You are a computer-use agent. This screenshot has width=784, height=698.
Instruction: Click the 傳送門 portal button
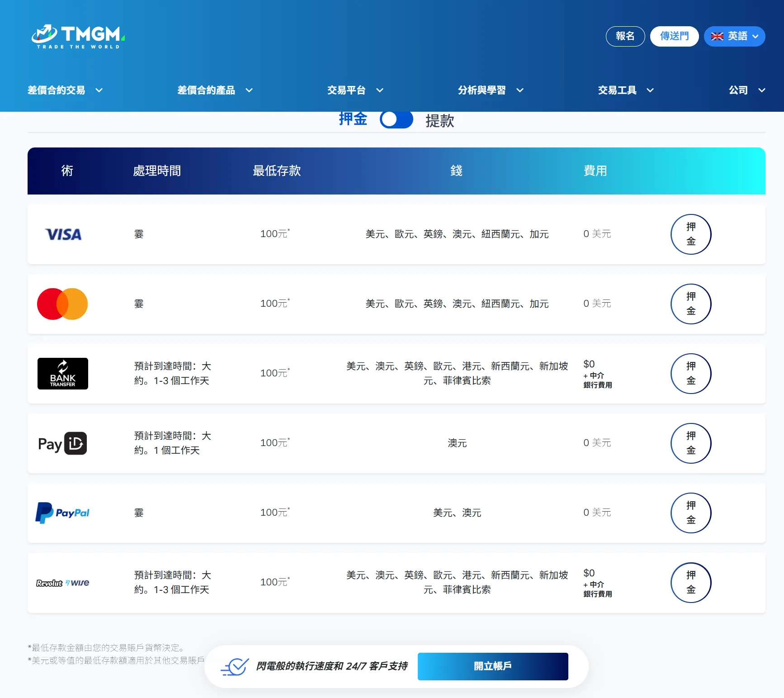pyautogui.click(x=675, y=36)
